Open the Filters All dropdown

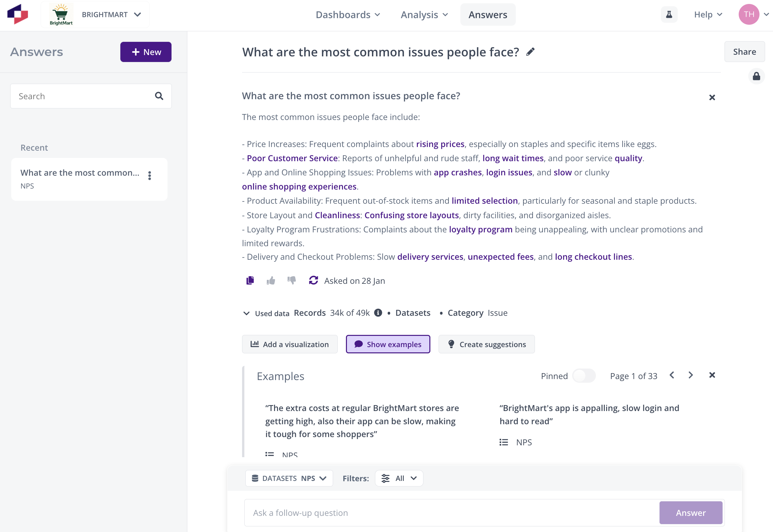tap(399, 478)
